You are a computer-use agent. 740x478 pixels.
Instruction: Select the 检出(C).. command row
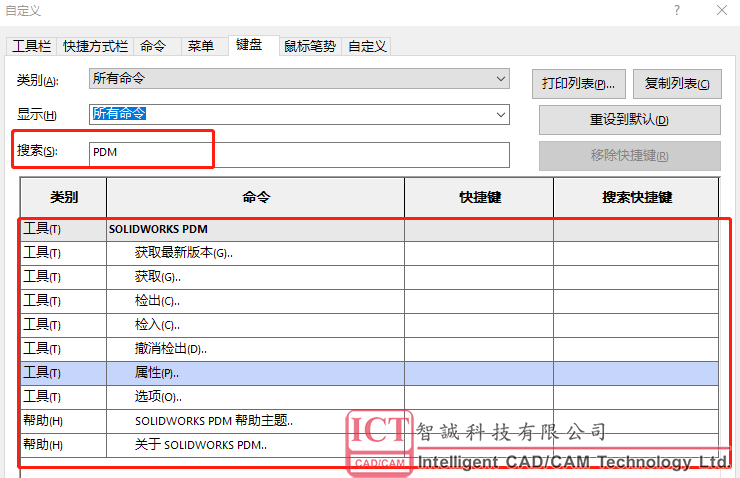point(370,302)
